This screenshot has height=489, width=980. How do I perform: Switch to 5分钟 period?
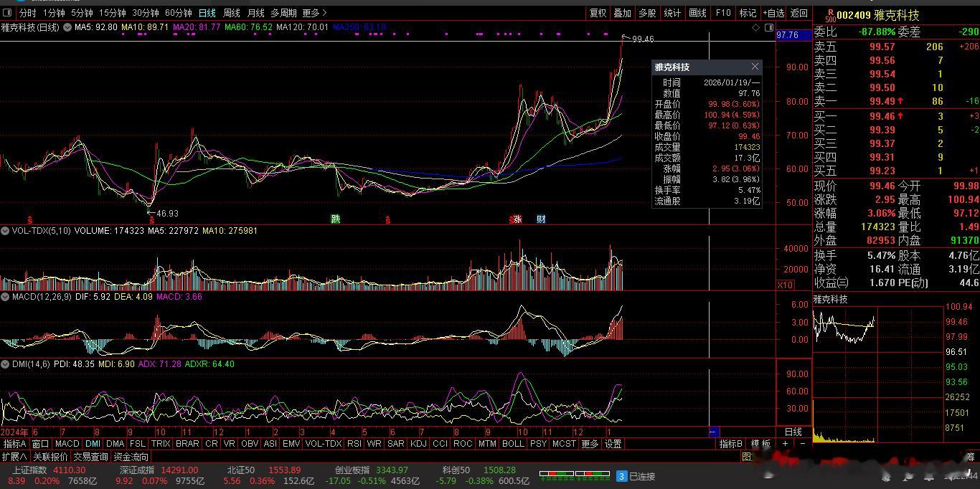point(82,13)
